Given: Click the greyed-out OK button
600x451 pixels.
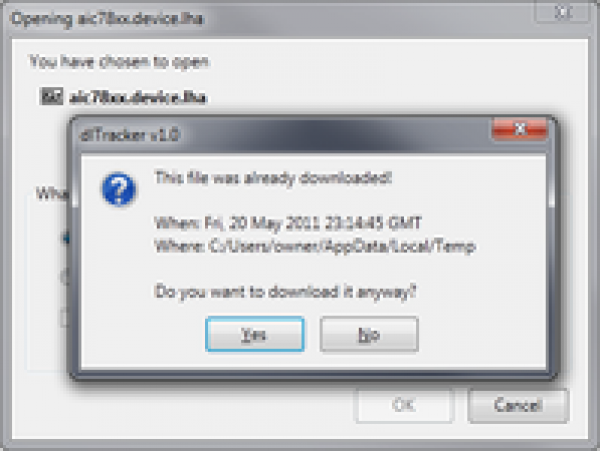Looking at the screenshot, I should click(404, 405).
